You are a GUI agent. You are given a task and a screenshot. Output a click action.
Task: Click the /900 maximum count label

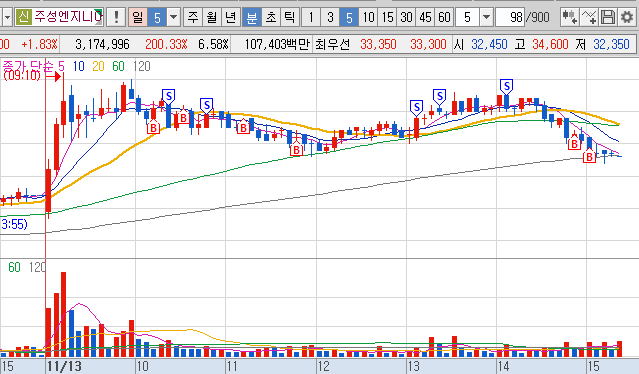(538, 17)
